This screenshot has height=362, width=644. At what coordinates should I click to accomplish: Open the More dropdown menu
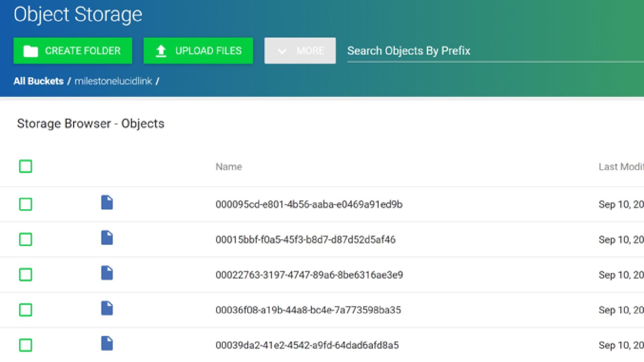(x=300, y=51)
